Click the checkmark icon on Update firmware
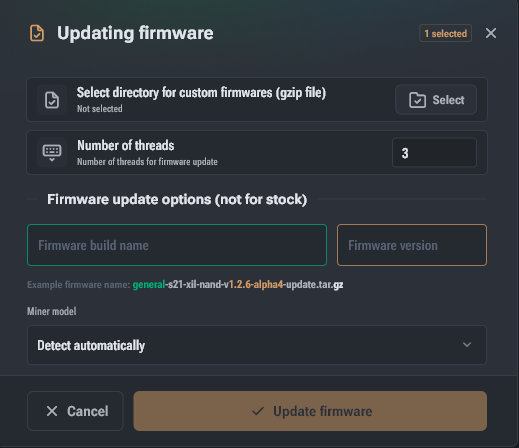Screen dimensions: 519x448 (x=258, y=411)
